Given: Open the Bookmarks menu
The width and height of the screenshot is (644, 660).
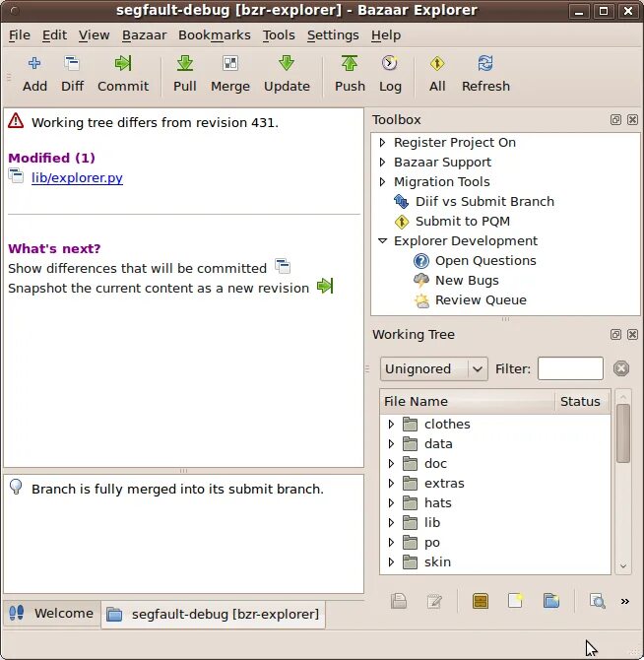Looking at the screenshot, I should [214, 34].
